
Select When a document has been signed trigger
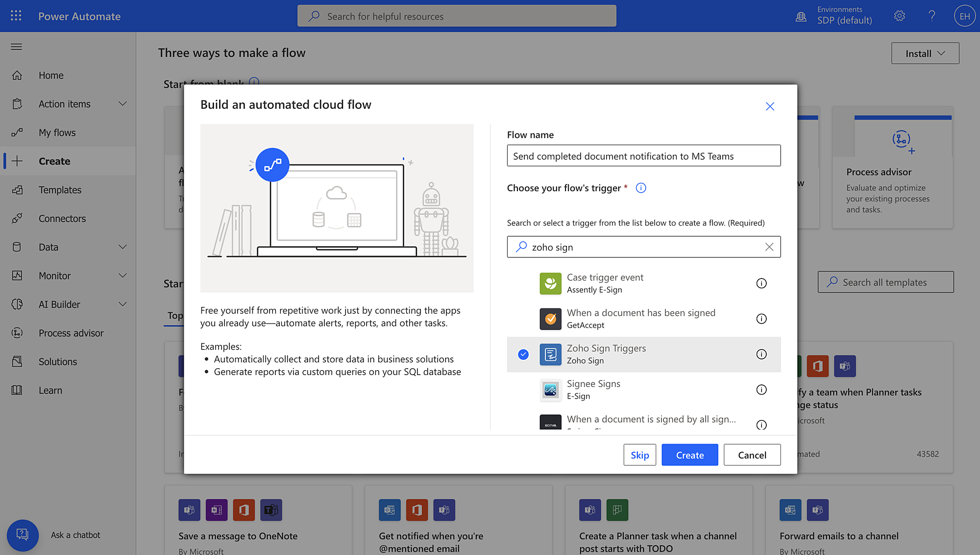tap(643, 319)
